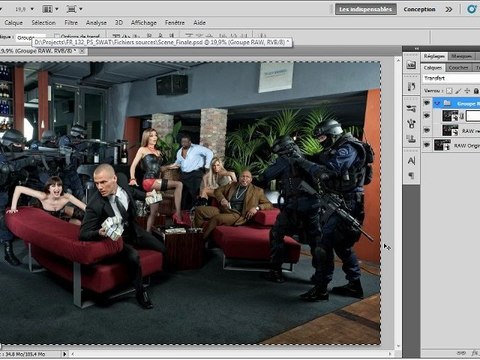Click the horizontal scrollbar right arrow
Viewport: 480px width, 360px height.
pyautogui.click(x=390, y=354)
